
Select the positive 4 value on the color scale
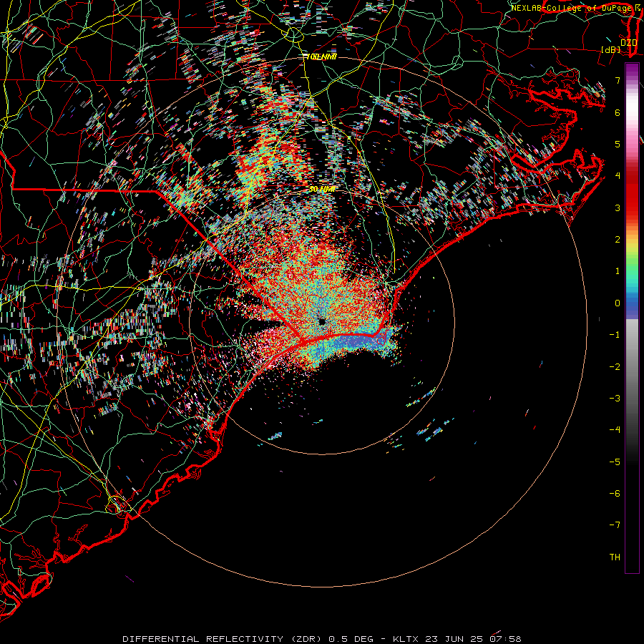(618, 175)
